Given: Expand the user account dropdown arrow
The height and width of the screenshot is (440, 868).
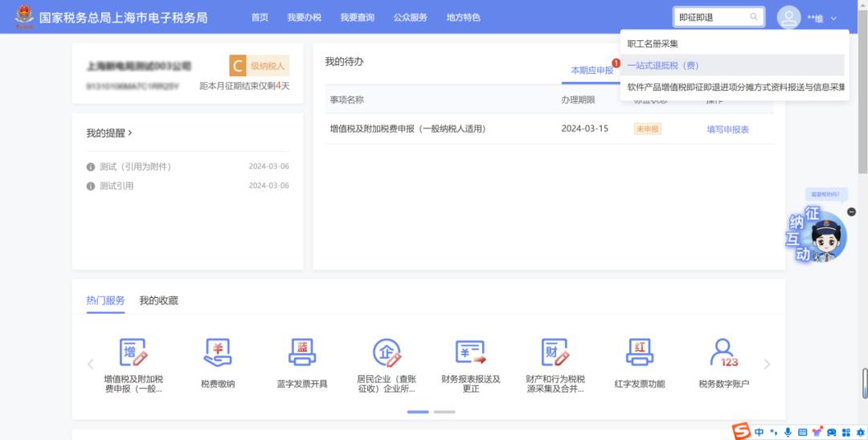Looking at the screenshot, I should 833,18.
